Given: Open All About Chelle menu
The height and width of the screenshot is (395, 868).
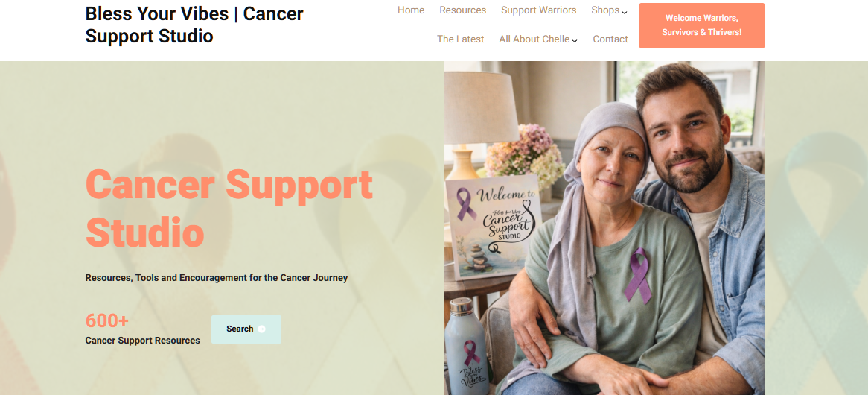Looking at the screenshot, I should click(534, 39).
